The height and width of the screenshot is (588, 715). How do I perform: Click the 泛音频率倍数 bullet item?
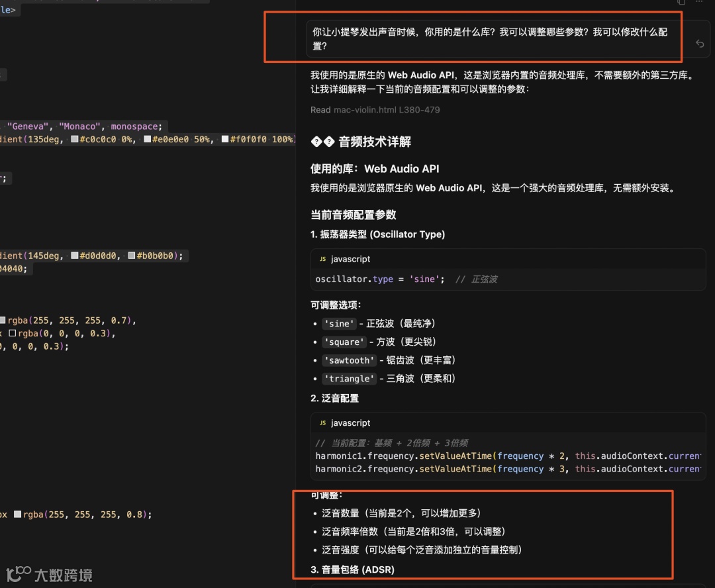point(414,532)
